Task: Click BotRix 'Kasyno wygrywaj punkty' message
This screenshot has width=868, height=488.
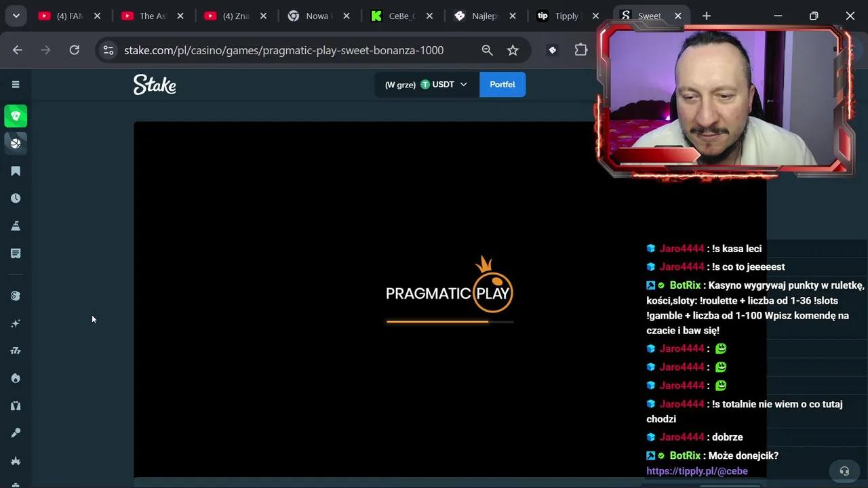Action: (x=755, y=308)
